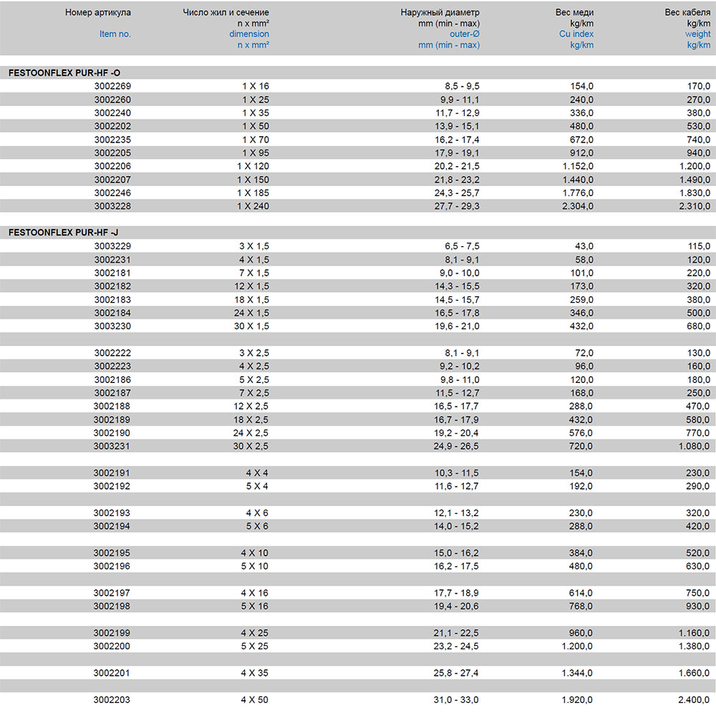716x728 pixels.
Task: Select dimension cell '4 X 2,5'
Action: coord(254,367)
